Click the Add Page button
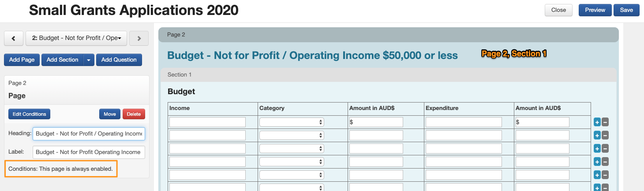Screen dimensions: 644x191 coord(22,60)
